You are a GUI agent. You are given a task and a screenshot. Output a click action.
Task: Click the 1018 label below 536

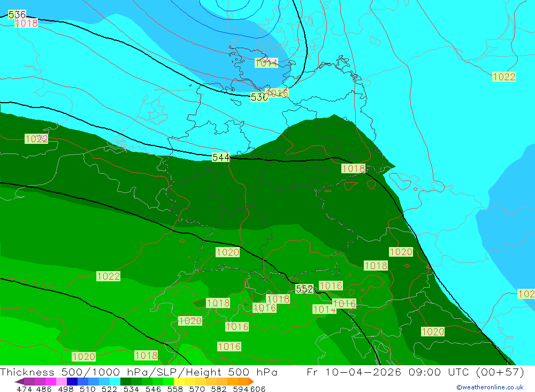pyautogui.click(x=26, y=23)
